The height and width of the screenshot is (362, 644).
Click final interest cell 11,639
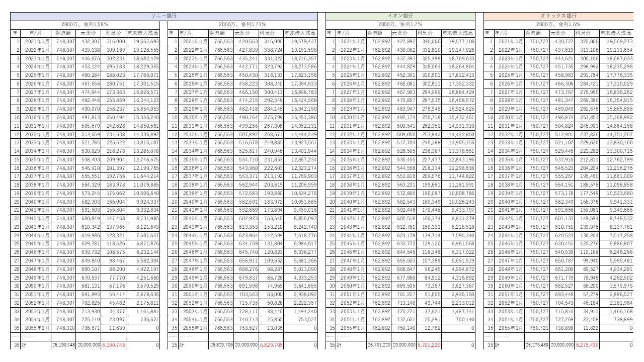(x=114, y=328)
